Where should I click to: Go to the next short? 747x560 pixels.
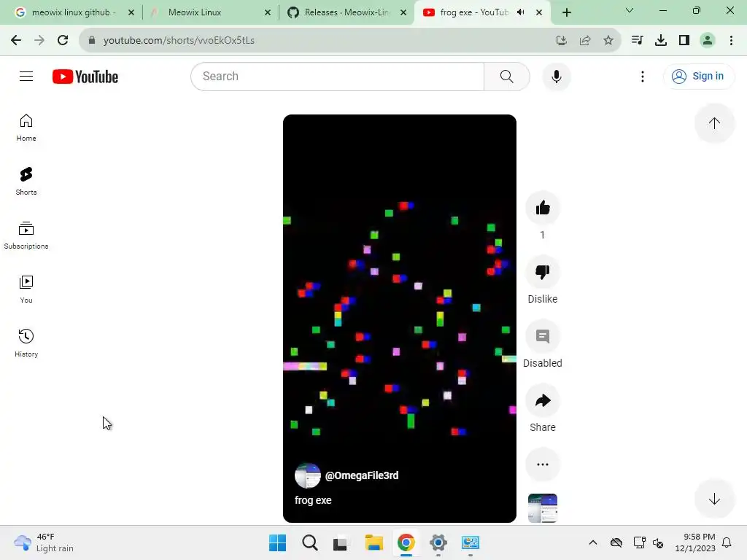714,499
